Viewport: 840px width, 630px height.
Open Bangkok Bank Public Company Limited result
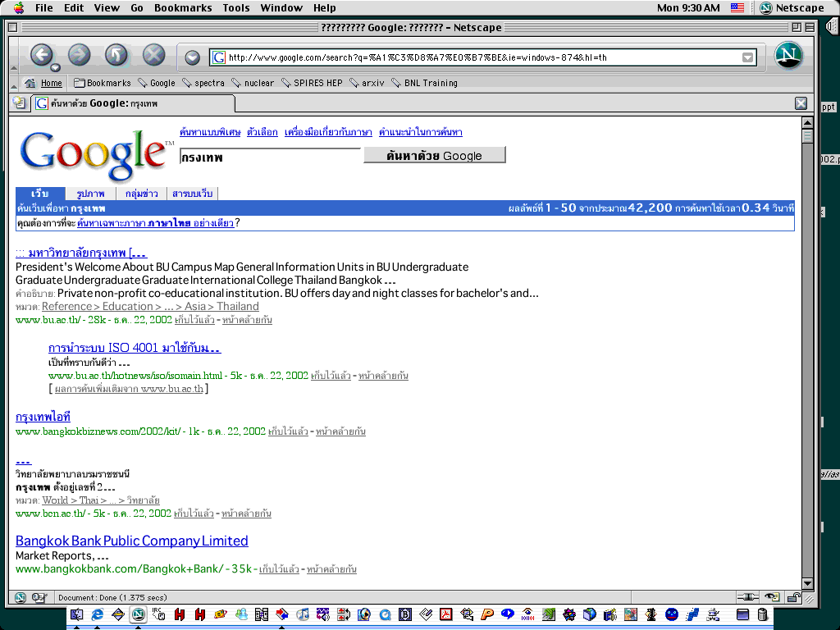pos(132,541)
